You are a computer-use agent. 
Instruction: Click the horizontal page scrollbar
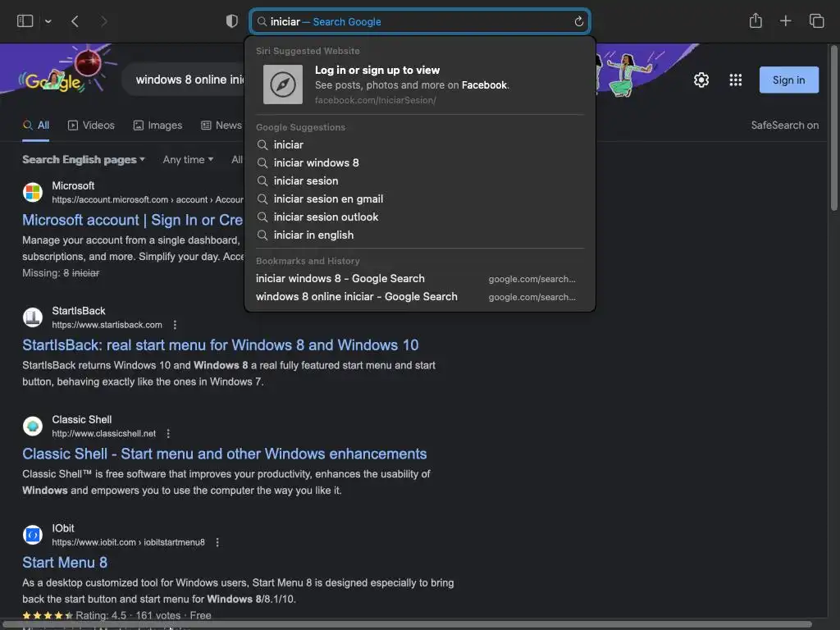click(x=407, y=624)
